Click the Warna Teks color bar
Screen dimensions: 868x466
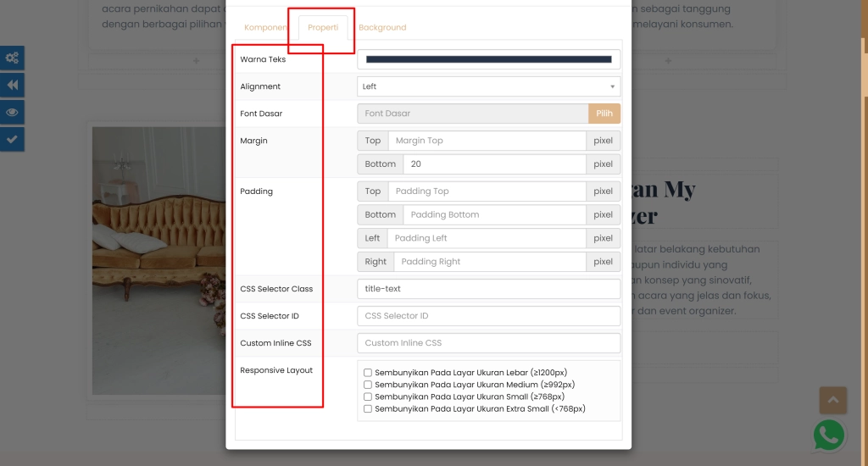tap(488, 59)
